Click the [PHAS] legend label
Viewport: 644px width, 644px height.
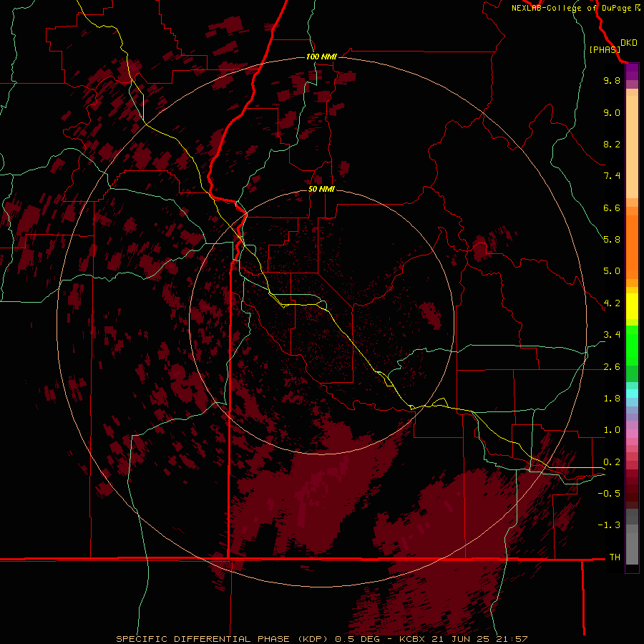[605, 49]
